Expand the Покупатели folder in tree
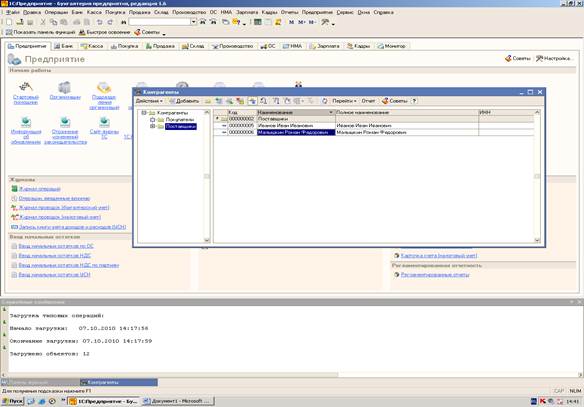The image size is (584, 407). (x=152, y=120)
